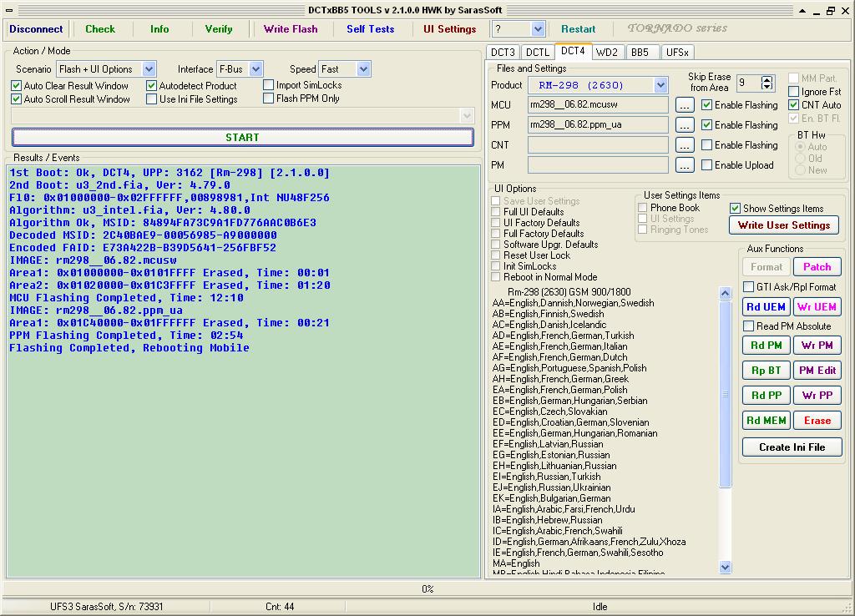Click the Restart toolbar button
This screenshot has height=616, width=855.
click(579, 29)
